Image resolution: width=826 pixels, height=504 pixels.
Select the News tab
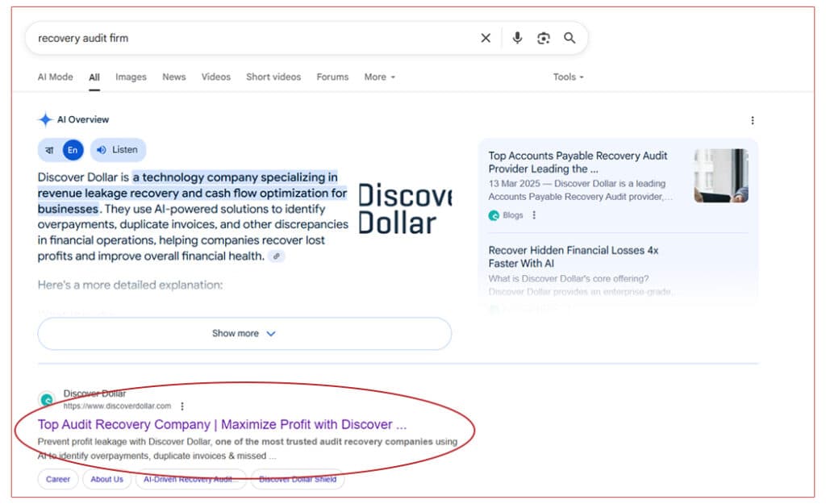(173, 77)
